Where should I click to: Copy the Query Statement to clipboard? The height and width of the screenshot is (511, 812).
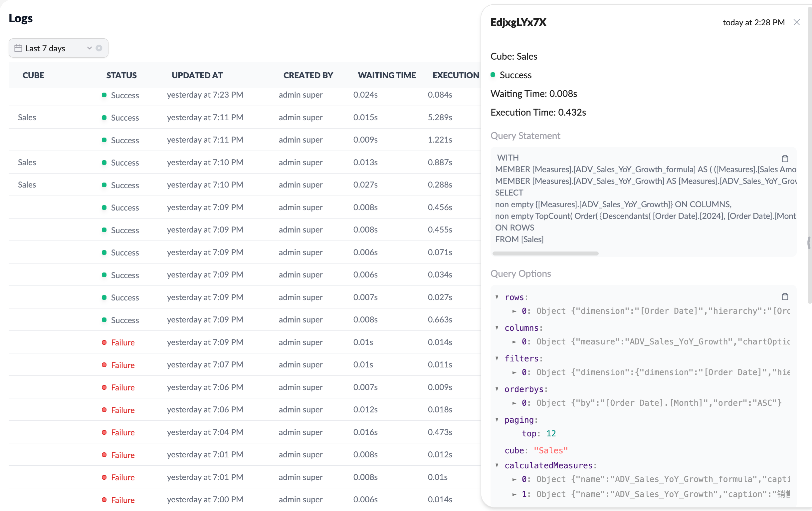785,159
